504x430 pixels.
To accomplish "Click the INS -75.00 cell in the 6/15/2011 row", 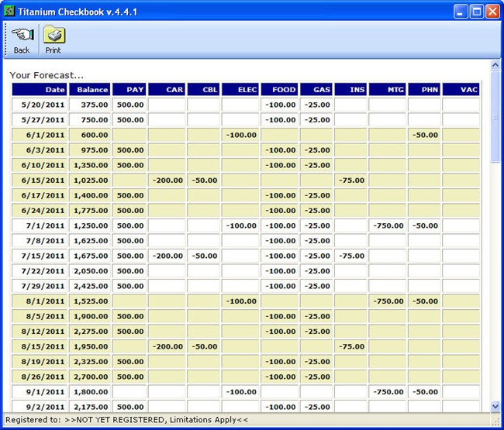I will click(x=350, y=181).
